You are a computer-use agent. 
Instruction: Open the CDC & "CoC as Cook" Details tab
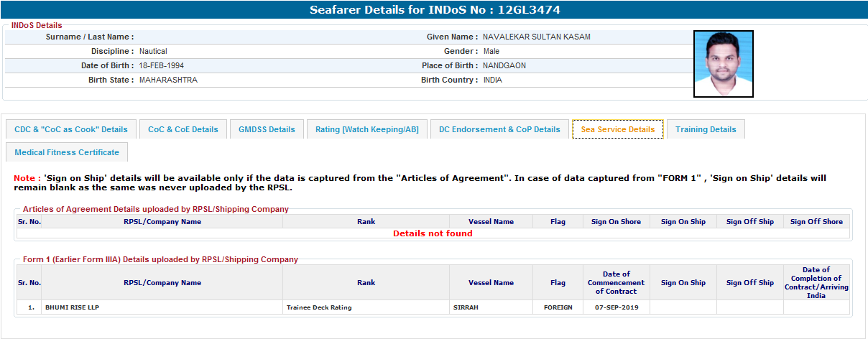(71, 129)
